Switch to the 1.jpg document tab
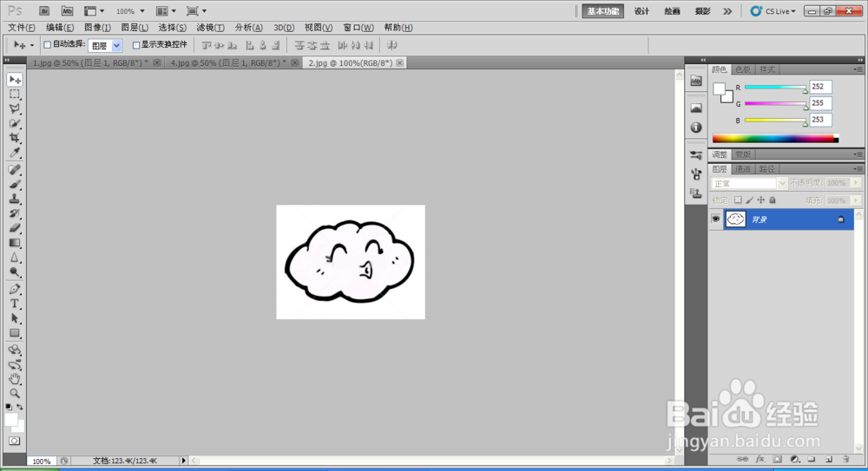868x471 pixels. [x=91, y=63]
